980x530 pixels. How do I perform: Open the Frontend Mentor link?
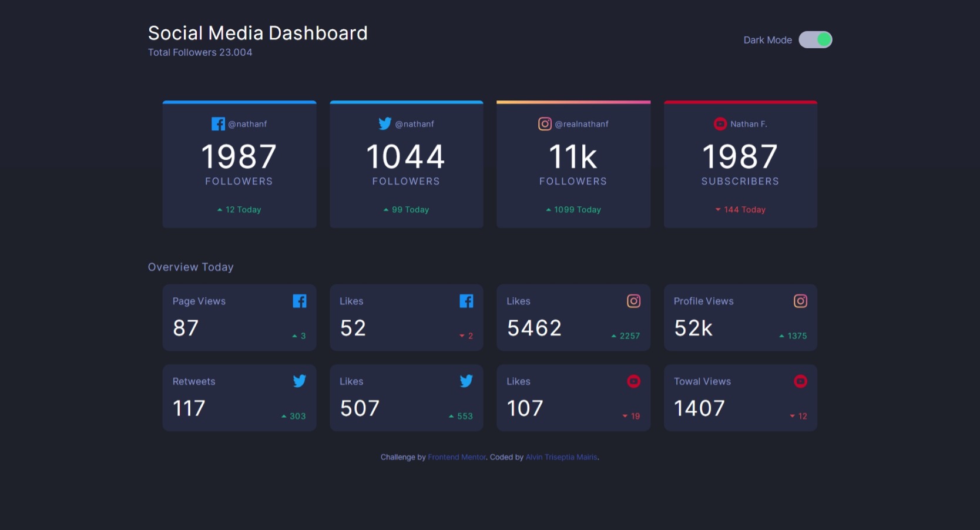click(x=457, y=457)
